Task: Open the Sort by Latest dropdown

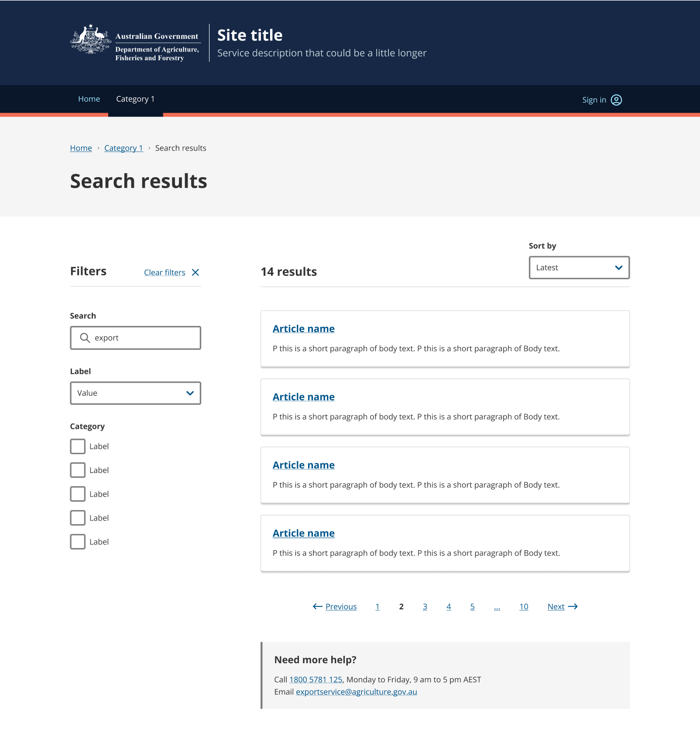Action: coord(579,267)
